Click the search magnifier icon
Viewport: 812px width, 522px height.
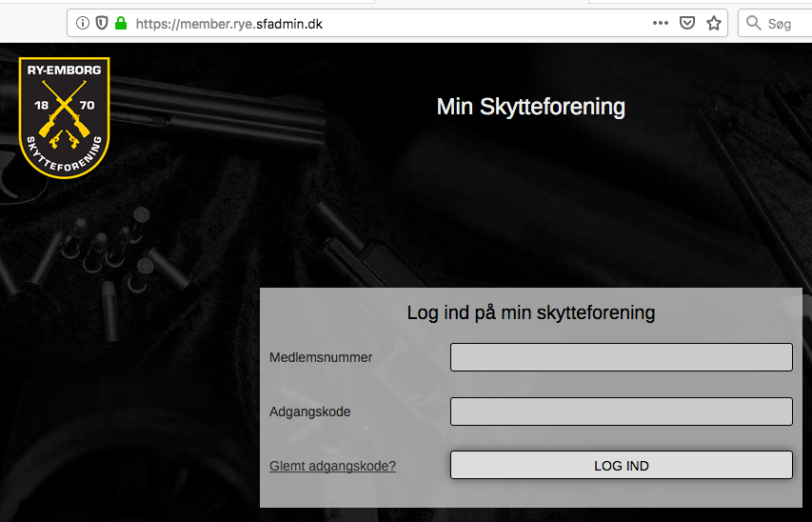(x=754, y=23)
